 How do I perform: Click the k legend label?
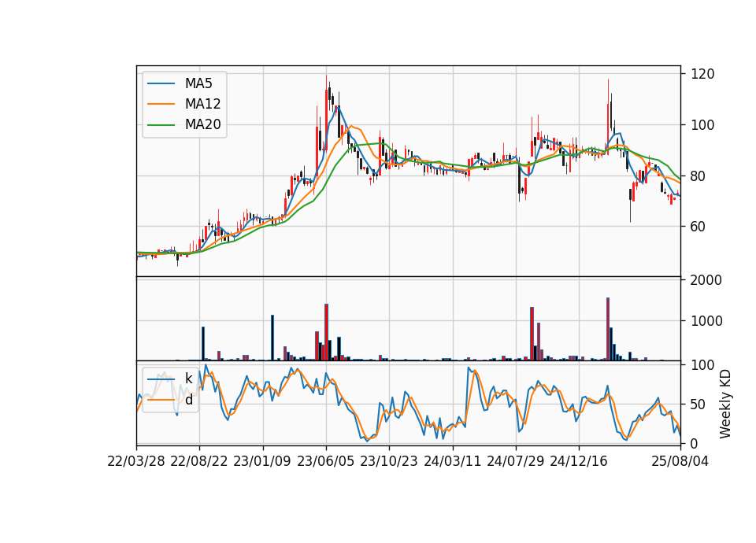(x=188, y=379)
